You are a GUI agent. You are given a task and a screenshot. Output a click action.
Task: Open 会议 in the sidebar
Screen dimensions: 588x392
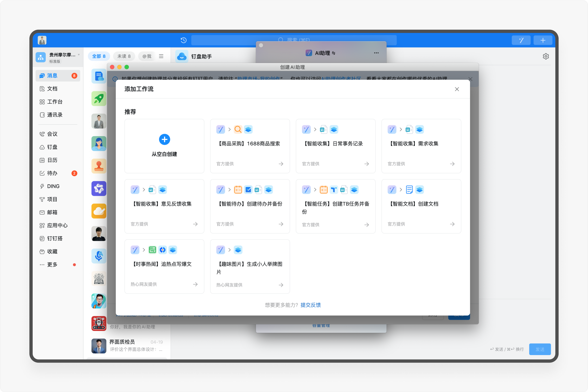point(58,134)
